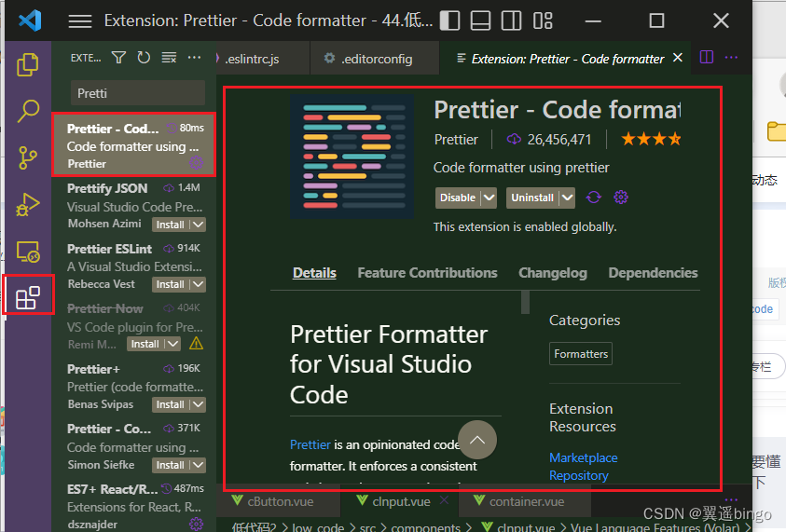This screenshot has width=786, height=532.
Task: Toggle secondary side bar layout icon
Action: point(511,21)
